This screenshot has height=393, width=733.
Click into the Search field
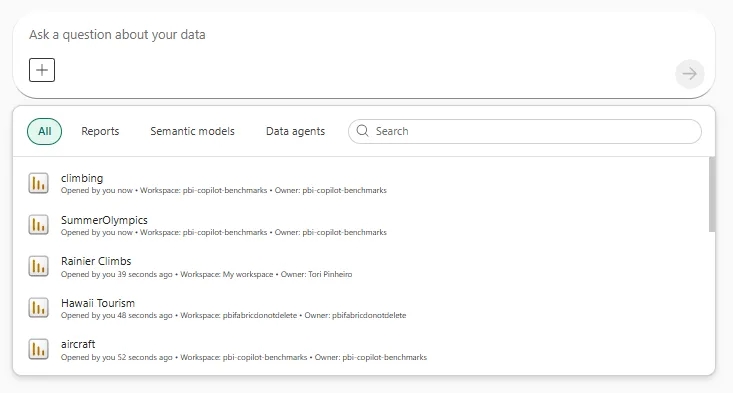(x=525, y=131)
